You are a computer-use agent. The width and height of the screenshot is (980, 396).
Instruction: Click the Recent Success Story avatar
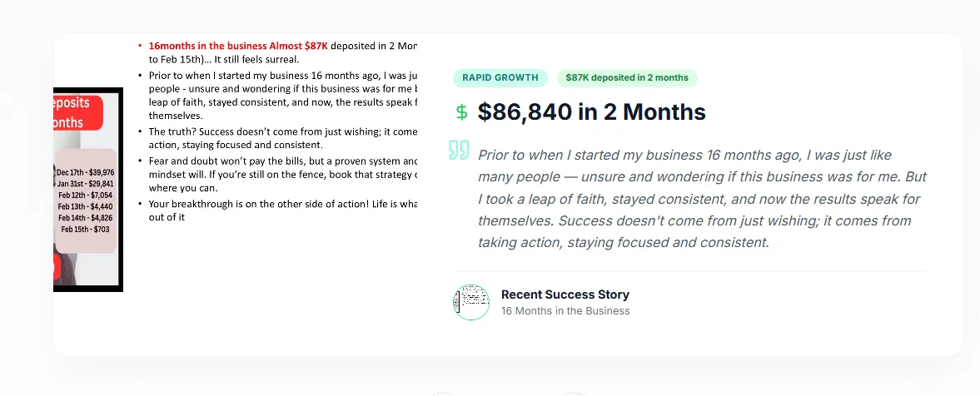pos(471,302)
